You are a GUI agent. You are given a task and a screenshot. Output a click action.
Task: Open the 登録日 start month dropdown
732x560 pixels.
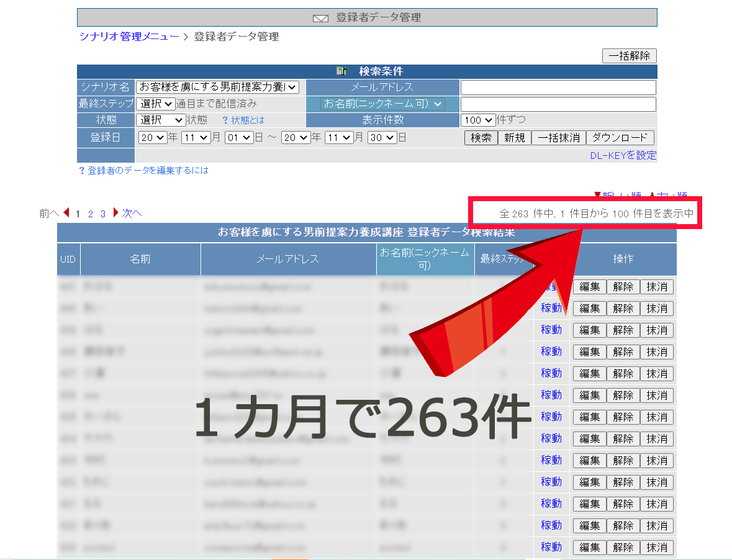196,138
